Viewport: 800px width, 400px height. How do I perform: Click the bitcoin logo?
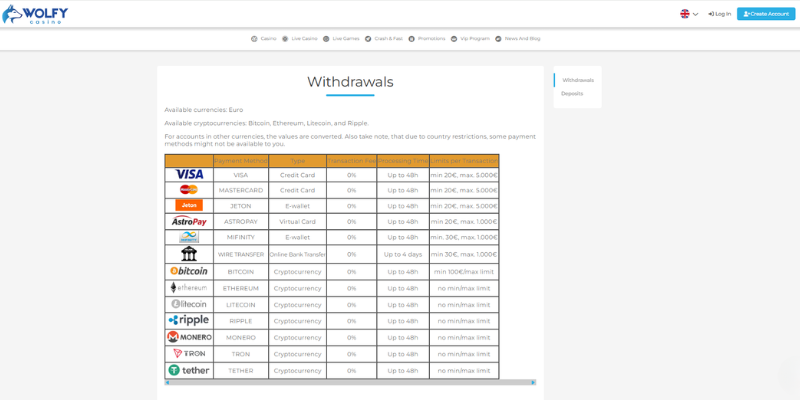pos(189,271)
